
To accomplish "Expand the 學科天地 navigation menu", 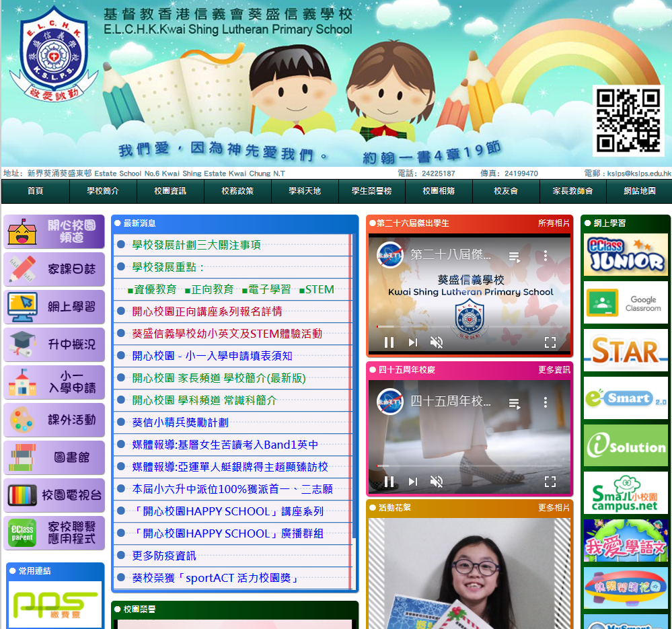I will pos(305,191).
